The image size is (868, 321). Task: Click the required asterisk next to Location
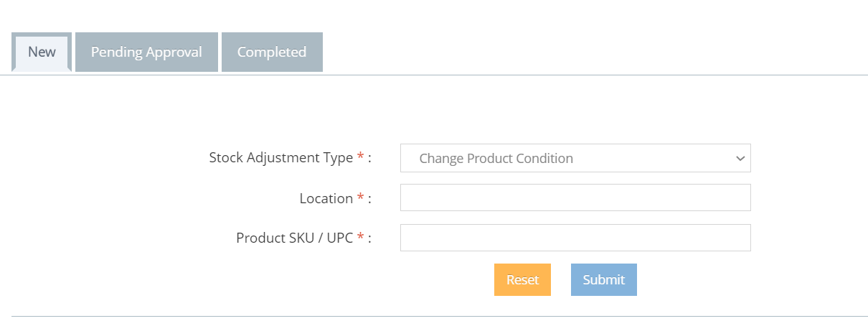click(x=361, y=197)
